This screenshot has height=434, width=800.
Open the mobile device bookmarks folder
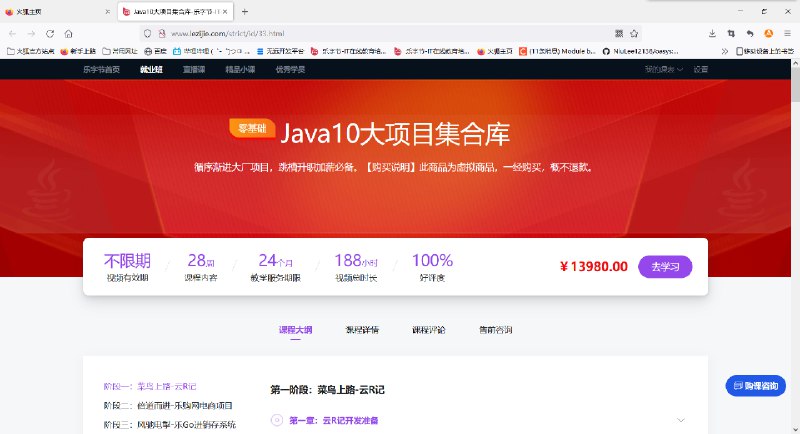pyautogui.click(x=765, y=51)
